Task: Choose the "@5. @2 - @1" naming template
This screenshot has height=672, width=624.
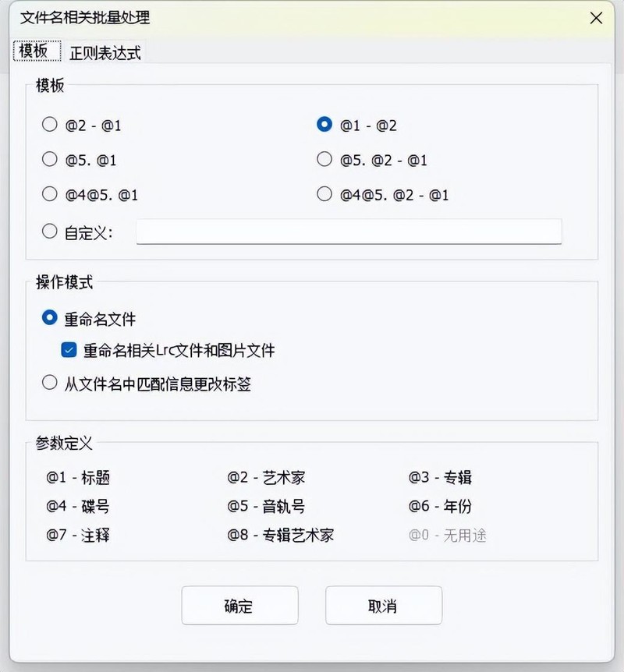Action: pos(324,159)
